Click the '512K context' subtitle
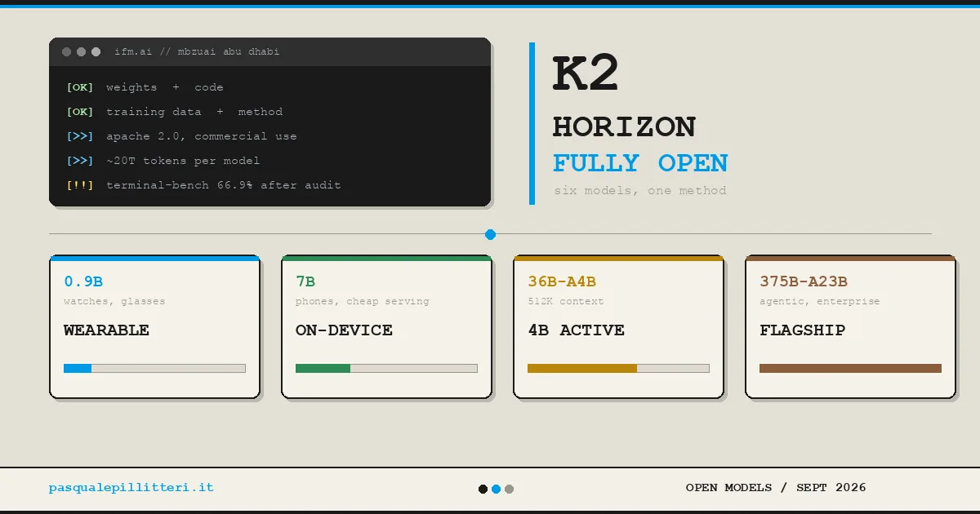 click(x=566, y=302)
